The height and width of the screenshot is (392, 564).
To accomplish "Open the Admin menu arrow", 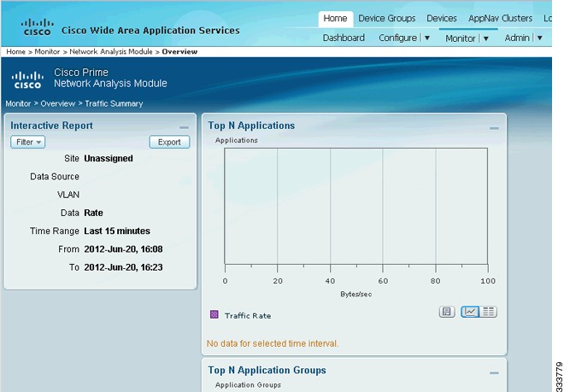I will 539,38.
